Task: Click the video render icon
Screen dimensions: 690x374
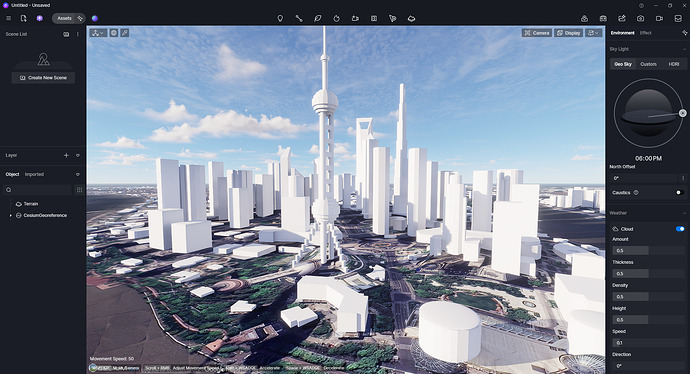Action: [x=659, y=18]
